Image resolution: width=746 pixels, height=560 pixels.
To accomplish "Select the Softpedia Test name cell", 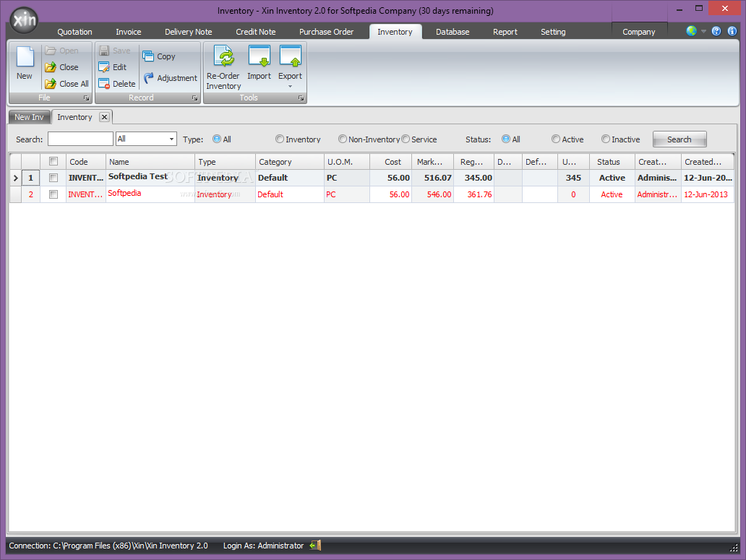I will [x=150, y=177].
